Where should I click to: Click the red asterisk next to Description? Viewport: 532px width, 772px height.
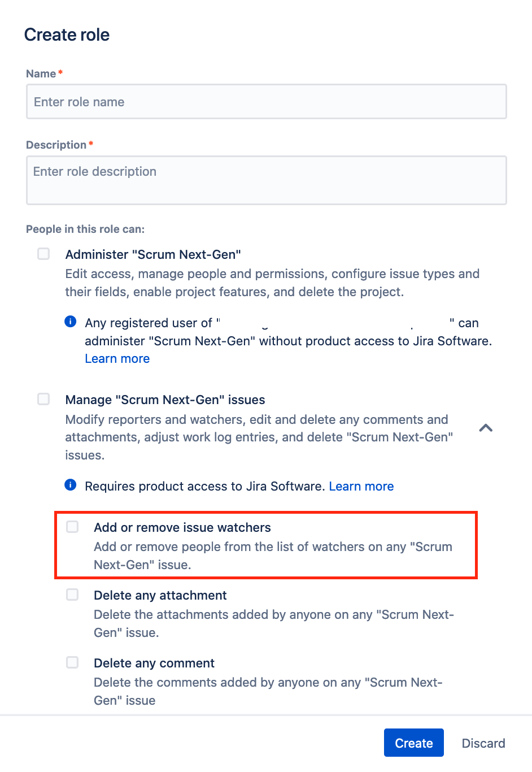pyautogui.click(x=91, y=144)
